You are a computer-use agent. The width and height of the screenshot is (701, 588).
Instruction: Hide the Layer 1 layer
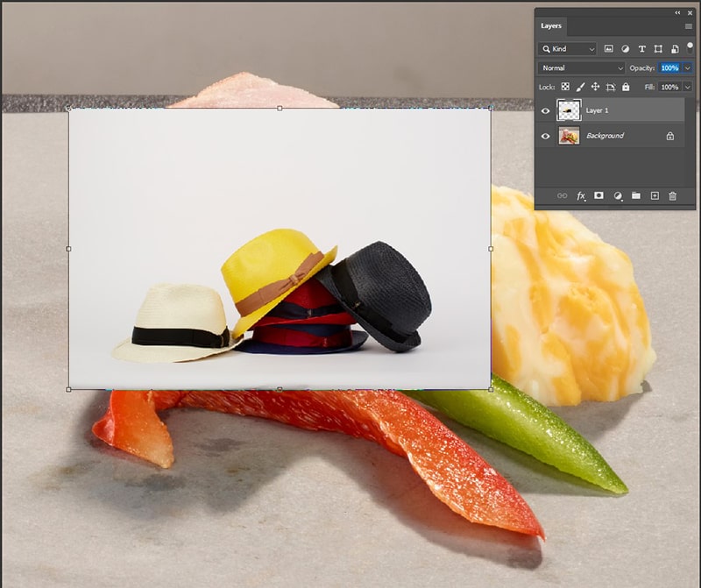tap(545, 110)
